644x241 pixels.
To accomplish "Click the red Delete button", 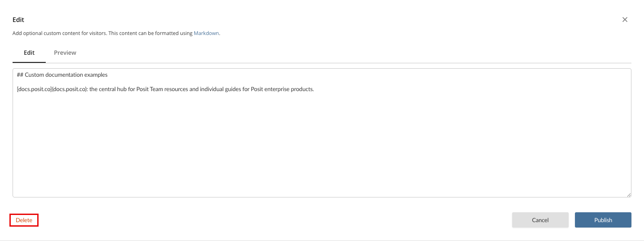I will point(24,220).
